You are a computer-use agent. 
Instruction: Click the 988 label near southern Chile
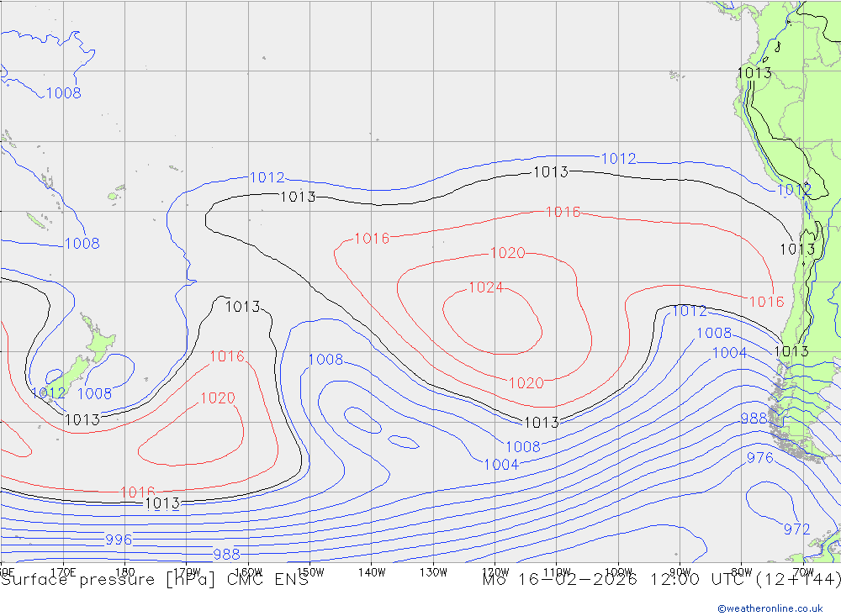753,419
